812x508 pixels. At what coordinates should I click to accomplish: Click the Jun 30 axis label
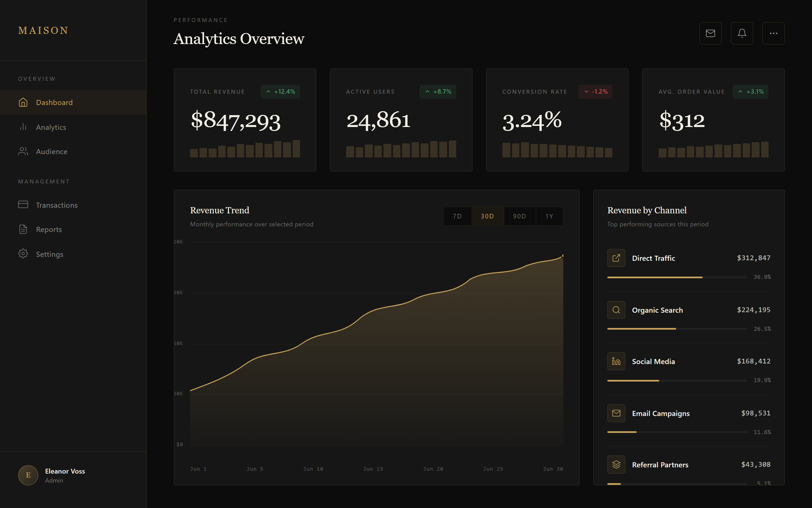[553, 469]
